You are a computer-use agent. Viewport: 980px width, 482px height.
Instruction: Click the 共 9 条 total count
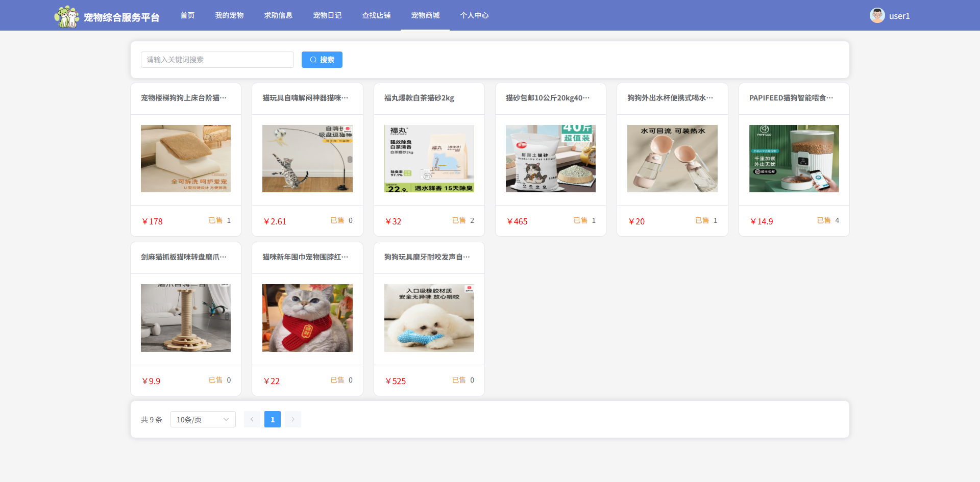pyautogui.click(x=152, y=420)
